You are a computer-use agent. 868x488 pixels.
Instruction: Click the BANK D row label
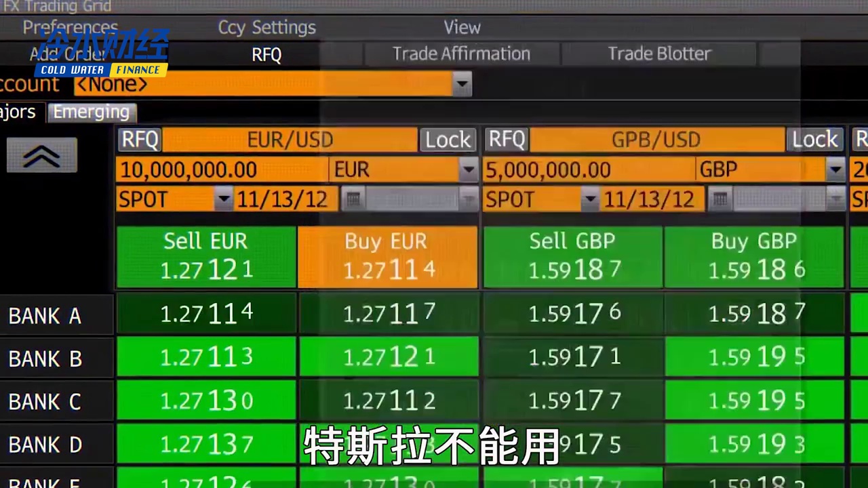pos(45,445)
